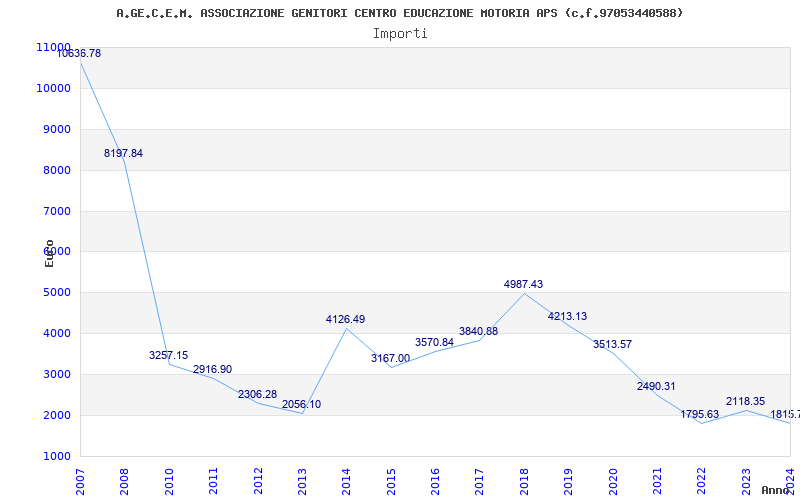Click the 2016 x-axis year label

435,481
